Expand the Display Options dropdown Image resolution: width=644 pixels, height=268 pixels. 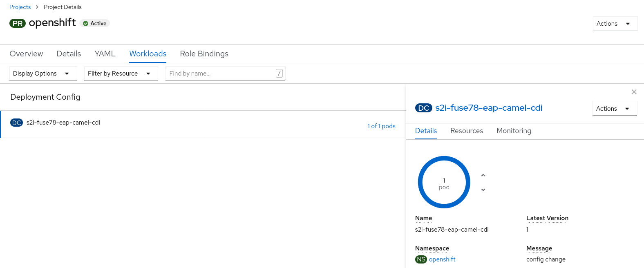(x=43, y=74)
